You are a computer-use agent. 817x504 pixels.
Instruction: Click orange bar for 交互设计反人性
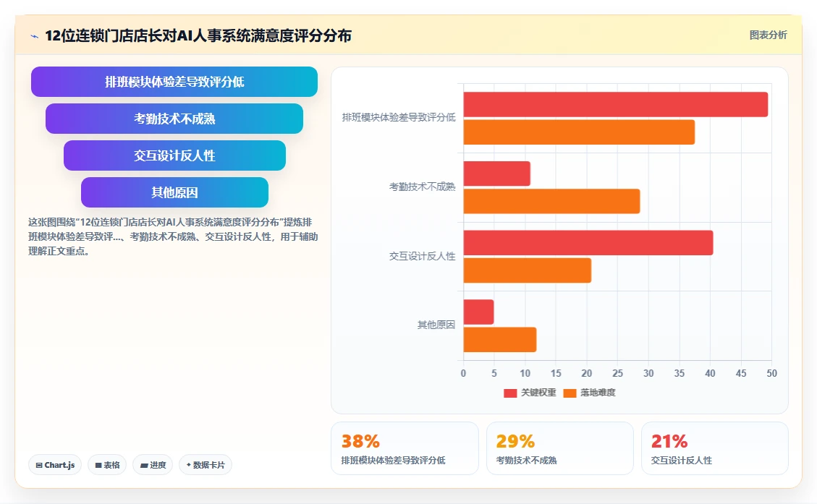click(528, 270)
